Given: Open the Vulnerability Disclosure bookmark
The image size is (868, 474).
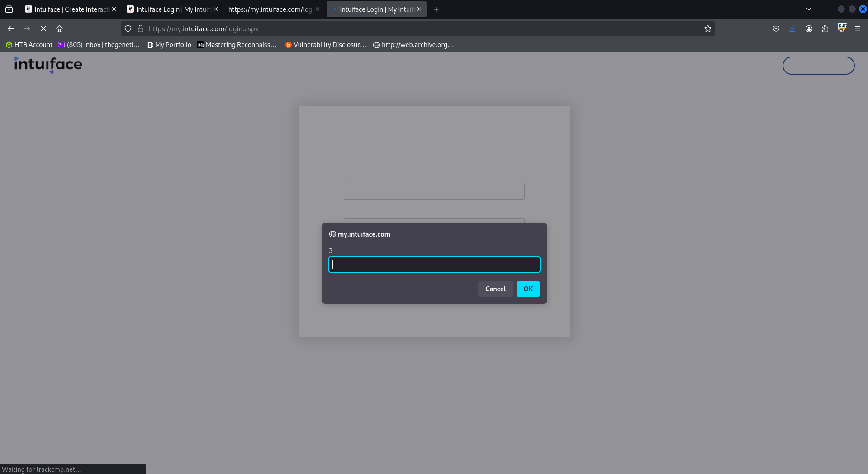Looking at the screenshot, I should [326, 45].
